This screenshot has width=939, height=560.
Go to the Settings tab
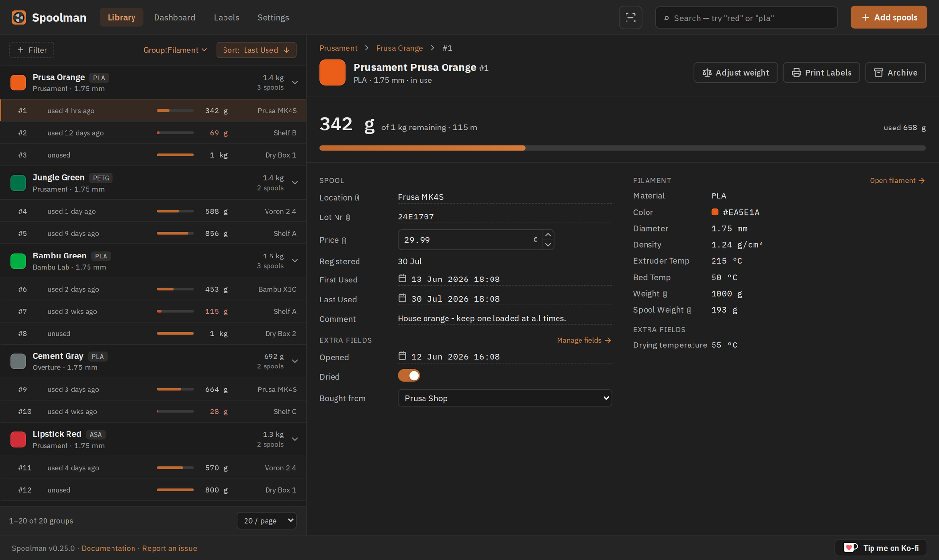tap(273, 17)
